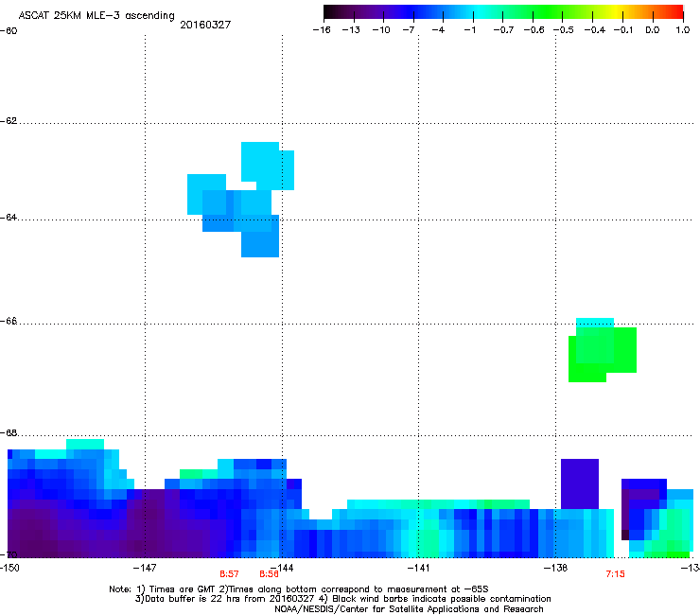Click the NOAA/NESDIS credit text
This screenshot has height=615, width=700.
click(x=409, y=609)
